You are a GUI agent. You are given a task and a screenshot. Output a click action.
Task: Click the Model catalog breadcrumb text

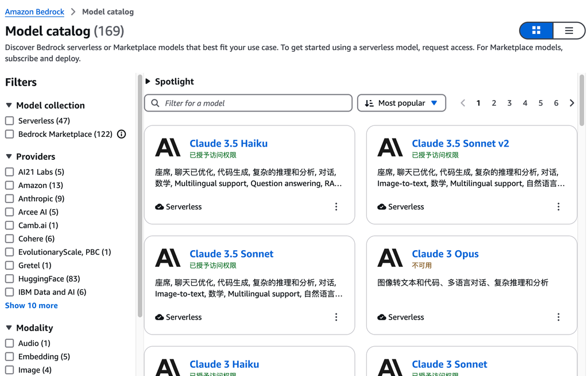108,11
